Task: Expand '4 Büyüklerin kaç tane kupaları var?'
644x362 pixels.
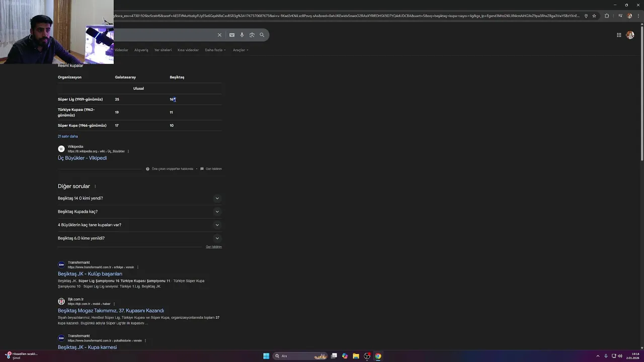Action: (139, 225)
